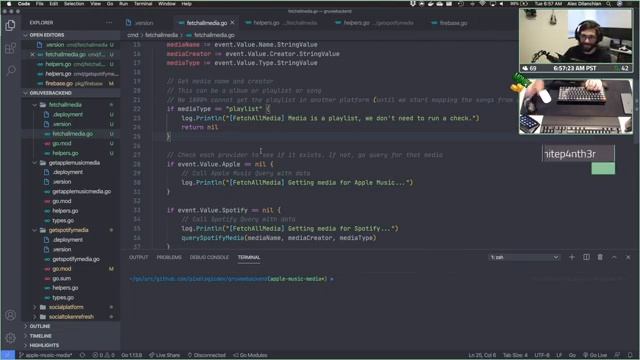Image resolution: width=640 pixels, height=360 pixels.
Task: Open the Accounts icon in activity bar
Action: pyautogui.click(x=10, y=315)
